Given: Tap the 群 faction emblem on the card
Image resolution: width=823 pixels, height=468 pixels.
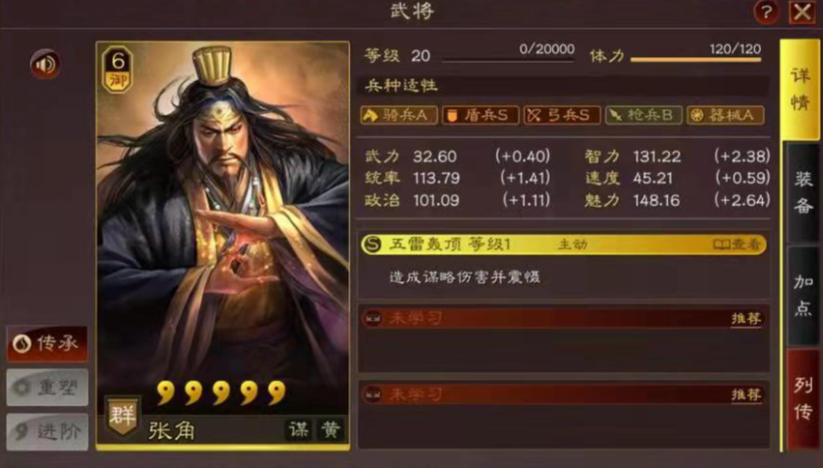Looking at the screenshot, I should click(122, 416).
